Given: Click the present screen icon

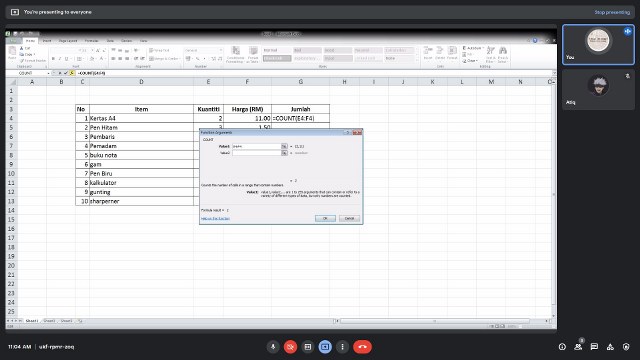Looking at the screenshot, I should (325, 347).
